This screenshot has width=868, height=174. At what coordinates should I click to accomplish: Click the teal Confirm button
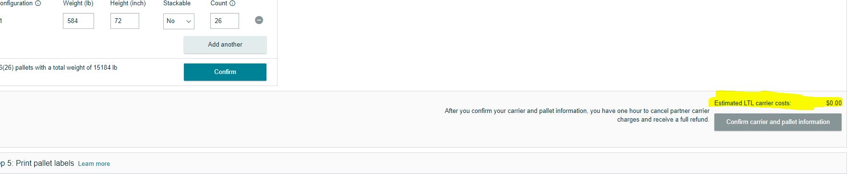point(225,72)
